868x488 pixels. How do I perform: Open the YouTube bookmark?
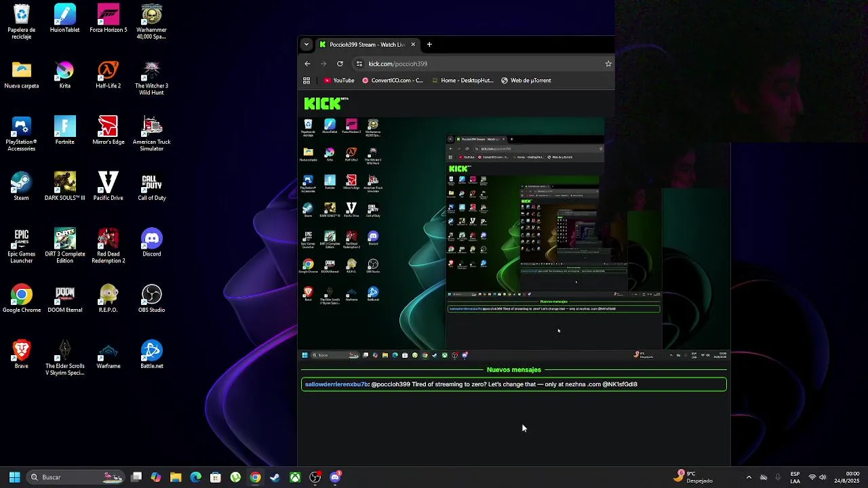tap(339, 81)
